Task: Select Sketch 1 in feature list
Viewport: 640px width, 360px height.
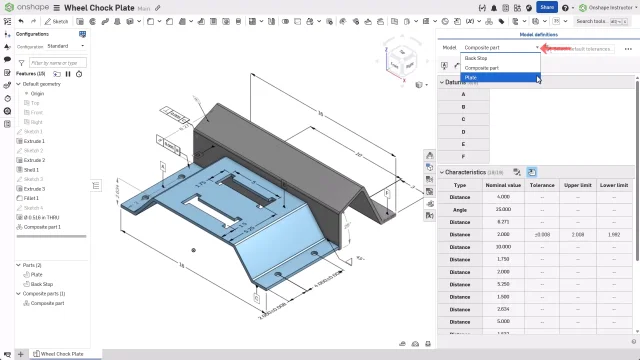Action: [x=33, y=131]
